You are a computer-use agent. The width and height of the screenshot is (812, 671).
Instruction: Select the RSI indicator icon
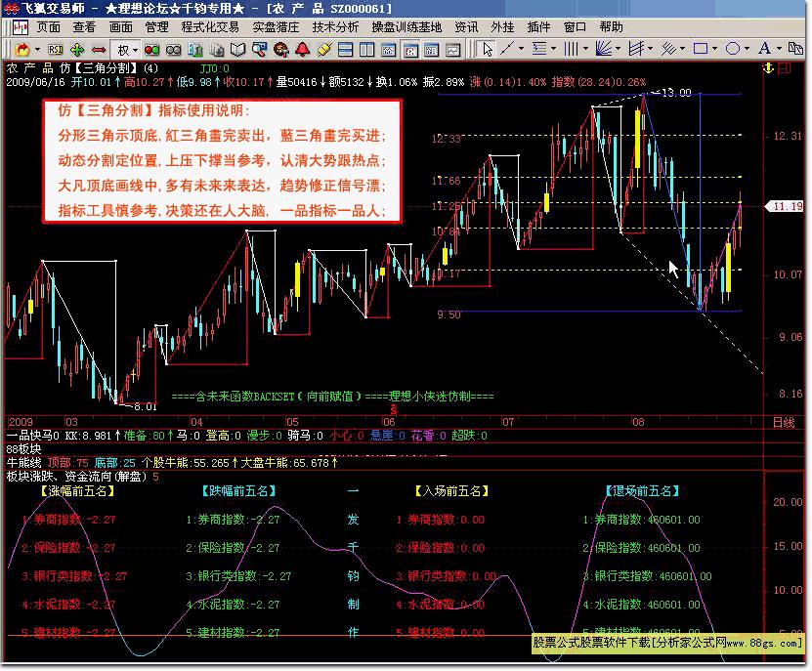pos(54,51)
